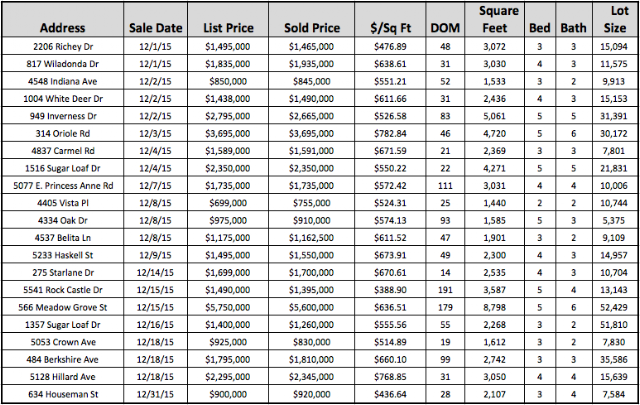Select the 2206 Richey Dr address cell
640x405 pixels.
pos(65,46)
